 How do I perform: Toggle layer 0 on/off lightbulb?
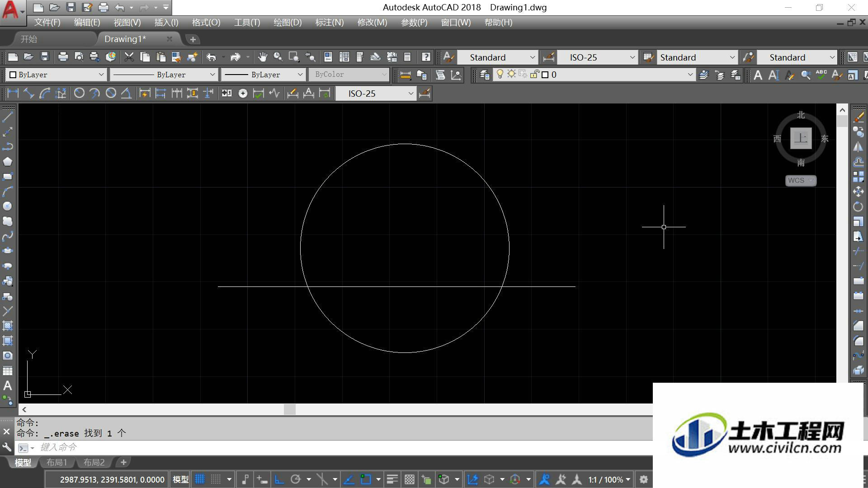[x=500, y=74]
